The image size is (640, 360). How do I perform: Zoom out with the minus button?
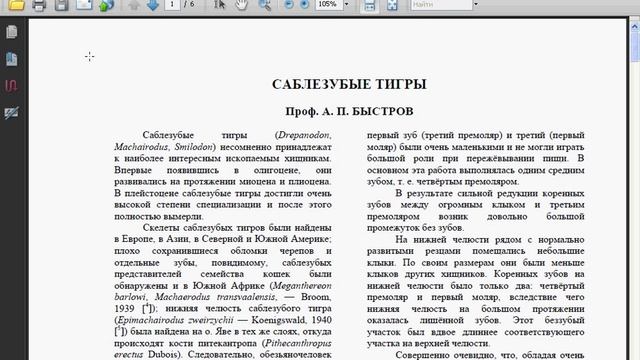click(x=289, y=4)
